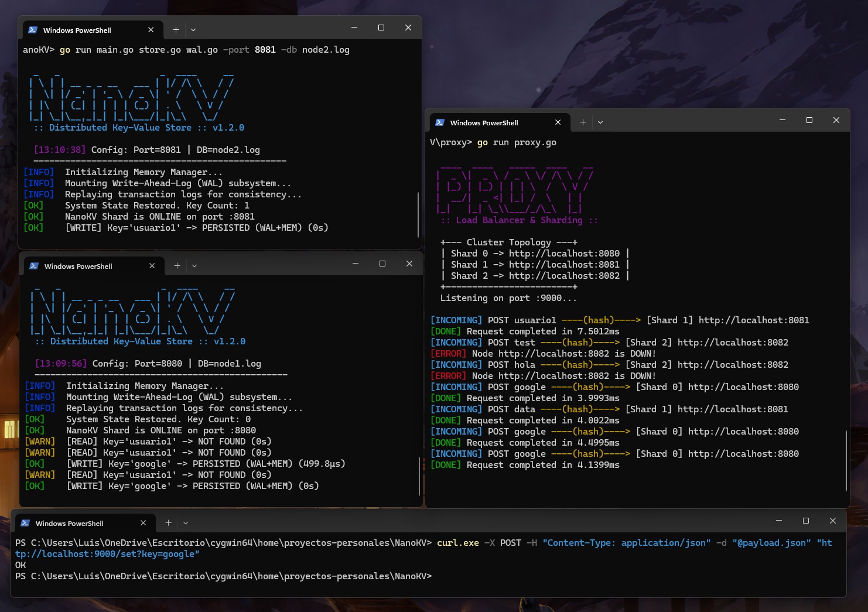Close the tab in curl PowerShell window

pyautogui.click(x=143, y=523)
